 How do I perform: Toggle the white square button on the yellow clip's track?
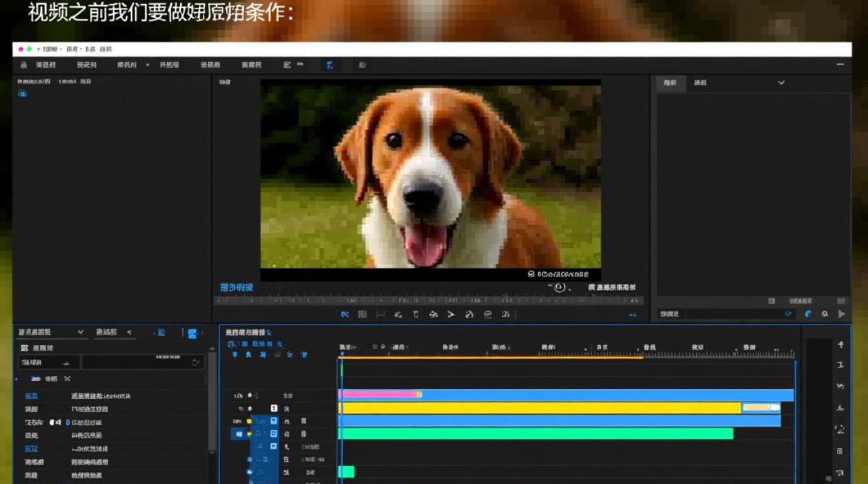(x=274, y=408)
